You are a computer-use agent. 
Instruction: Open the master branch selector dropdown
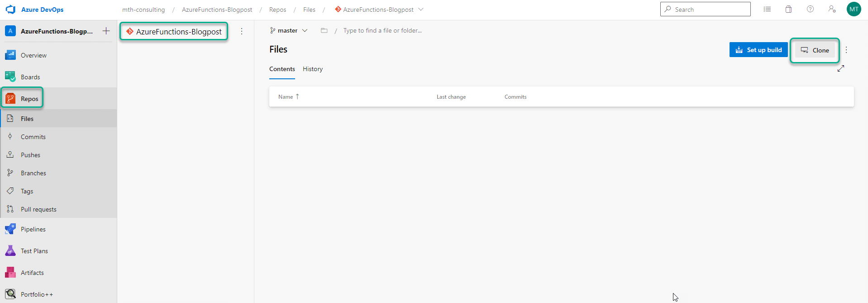click(289, 30)
